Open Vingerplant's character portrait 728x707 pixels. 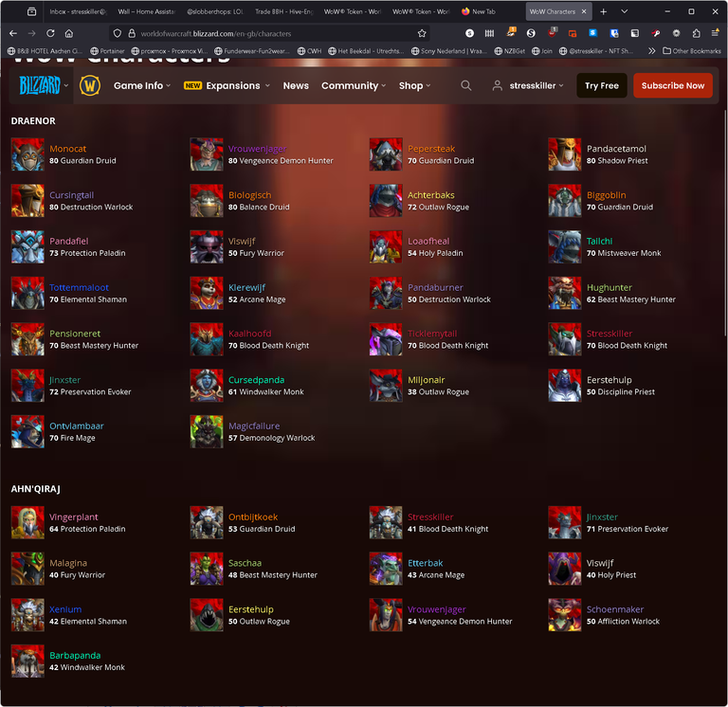(27, 522)
